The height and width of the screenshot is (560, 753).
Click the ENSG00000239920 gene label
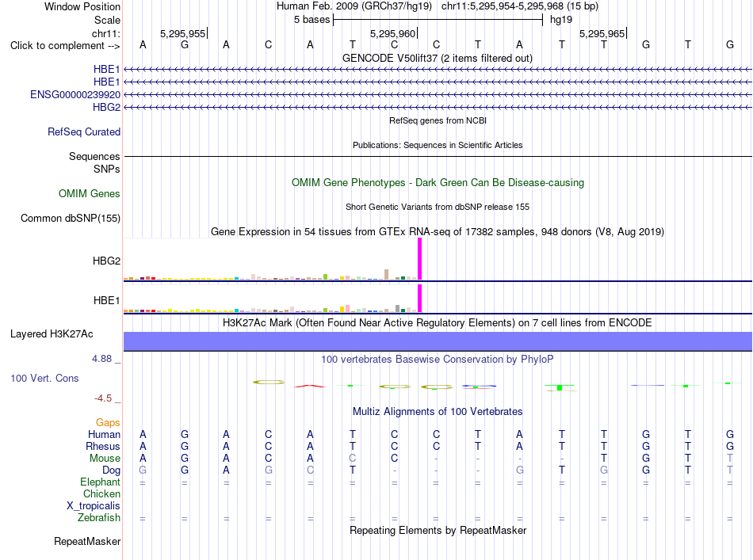[75, 94]
